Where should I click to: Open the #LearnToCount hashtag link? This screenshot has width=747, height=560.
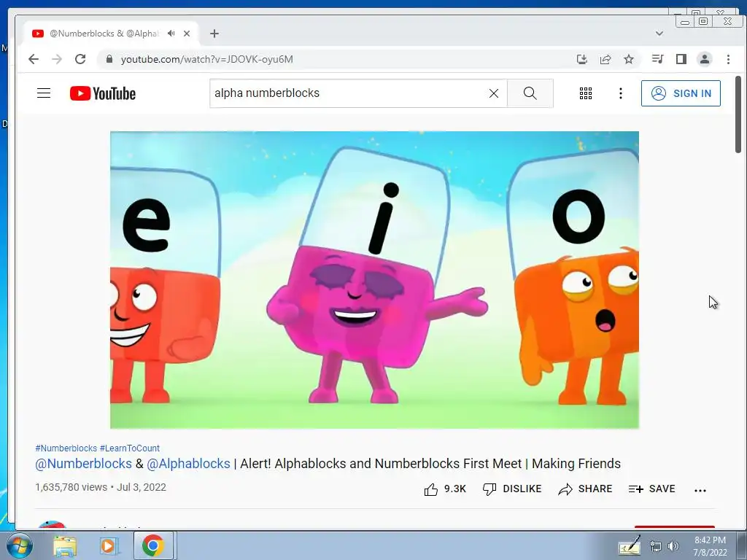pos(130,448)
